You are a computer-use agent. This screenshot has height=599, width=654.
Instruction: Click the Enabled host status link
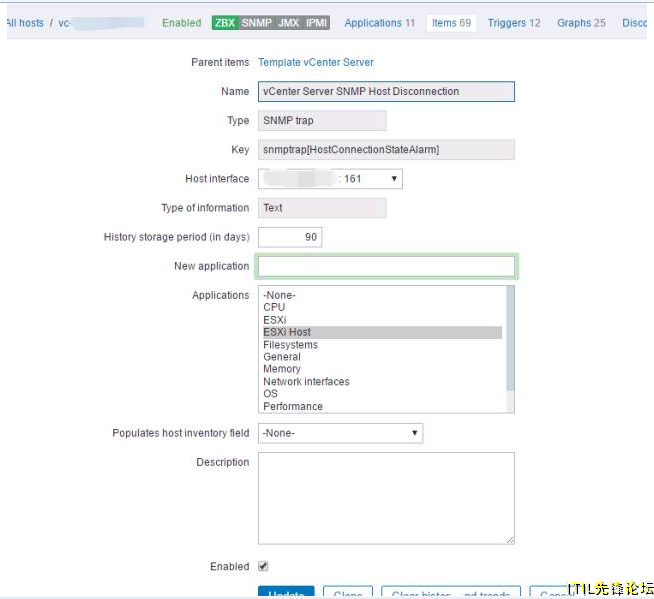tap(181, 23)
